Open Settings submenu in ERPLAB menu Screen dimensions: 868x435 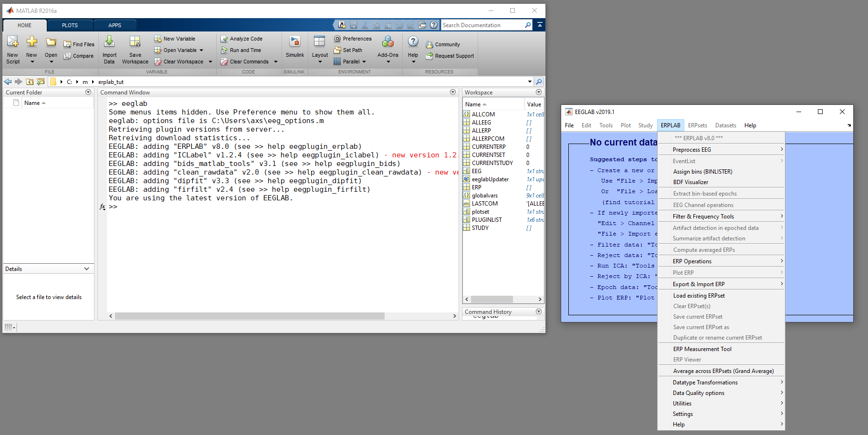722,414
